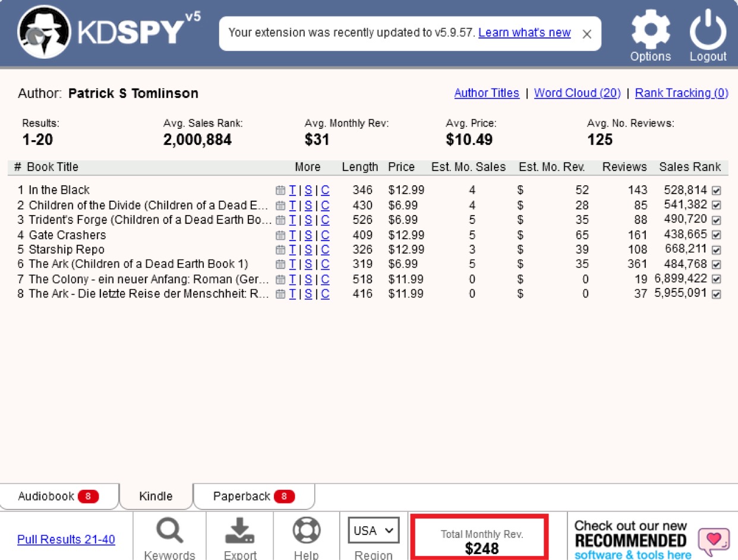
Task: Open calendar icon for Trident's Forge
Action: (x=280, y=220)
